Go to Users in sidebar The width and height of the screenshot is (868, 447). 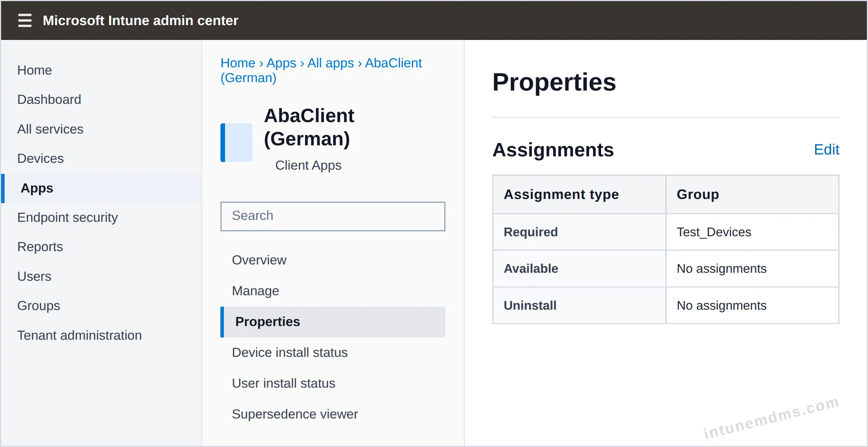pyautogui.click(x=34, y=276)
